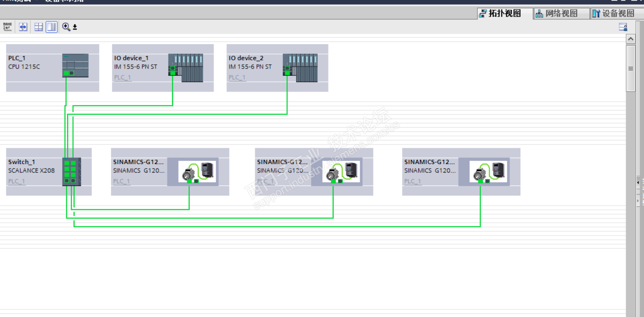Image resolution: width=644 pixels, height=317 pixels.
Task: Open PLC_1 link under the rightmost SINAMICS drive
Action: coord(413,181)
